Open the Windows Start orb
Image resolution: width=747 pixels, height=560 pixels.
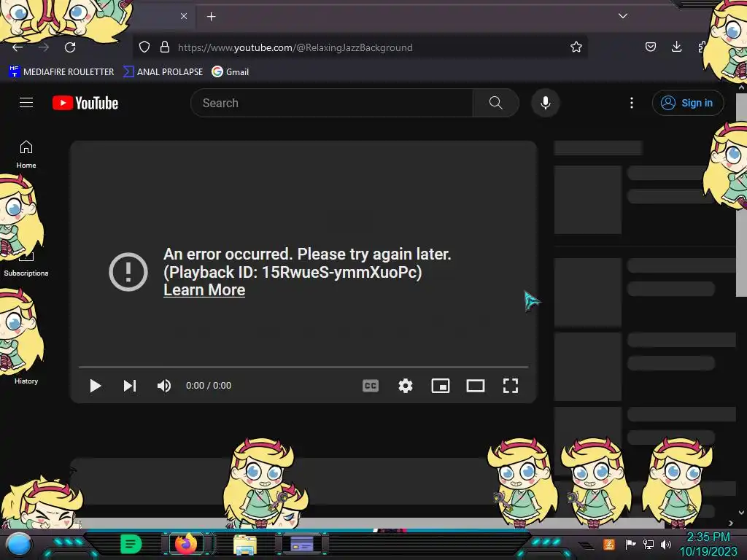click(18, 544)
